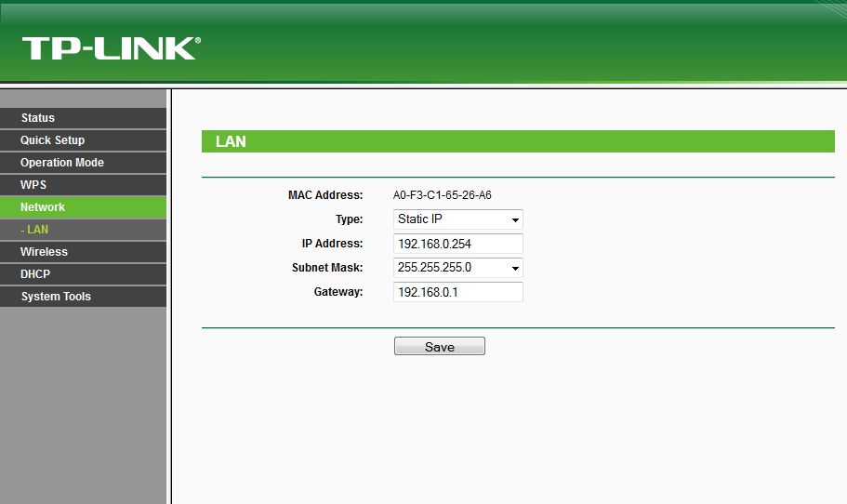Screen dimensions: 847x504
Task: Focus the Gateway text field
Action: (x=458, y=292)
